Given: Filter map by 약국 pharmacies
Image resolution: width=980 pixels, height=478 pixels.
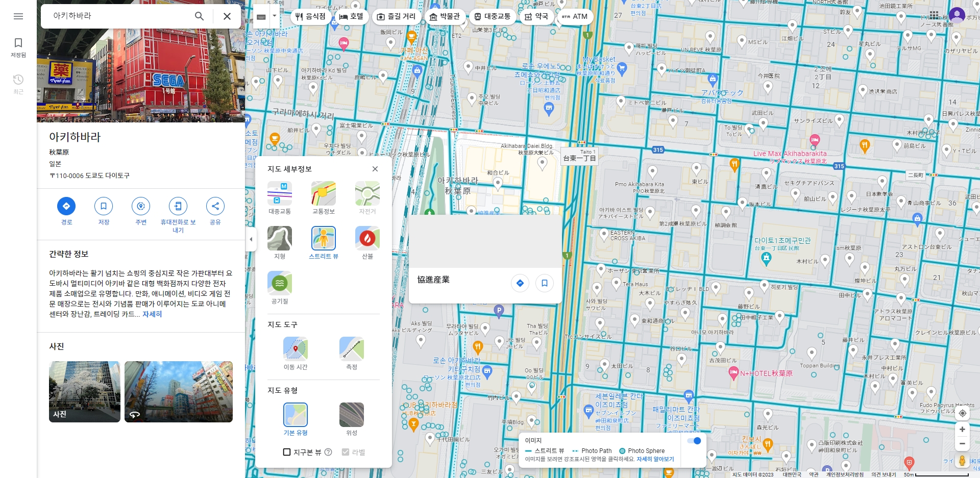Looking at the screenshot, I should pos(536,16).
